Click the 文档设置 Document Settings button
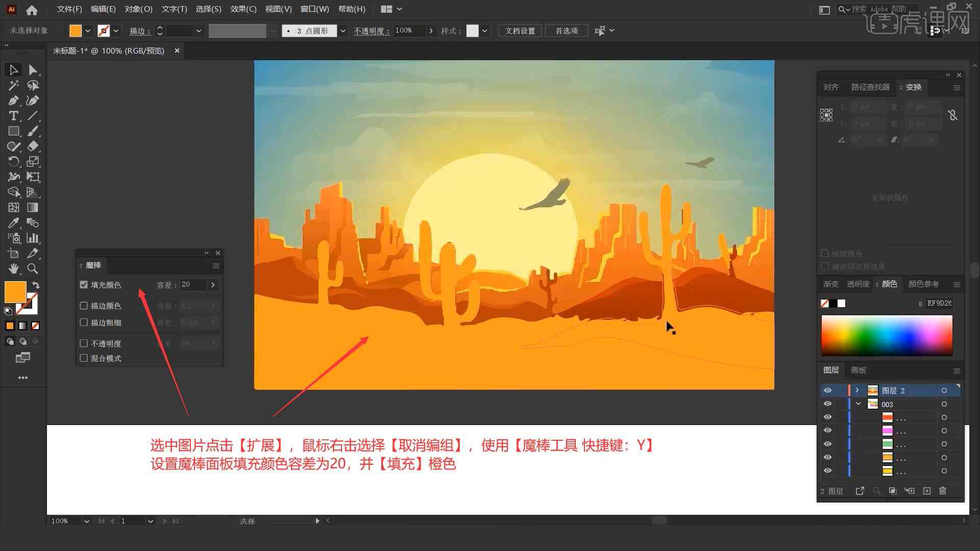This screenshot has width=980, height=551. click(x=521, y=30)
